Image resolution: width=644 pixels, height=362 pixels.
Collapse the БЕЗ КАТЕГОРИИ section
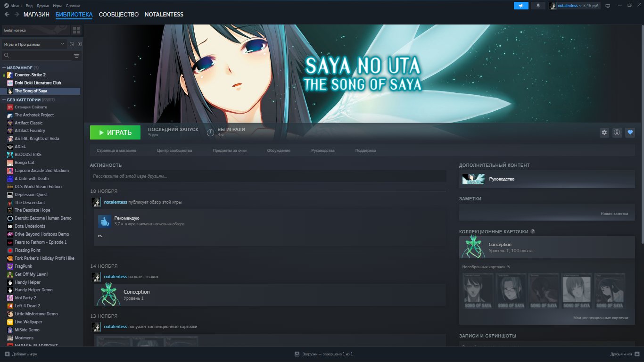point(4,100)
